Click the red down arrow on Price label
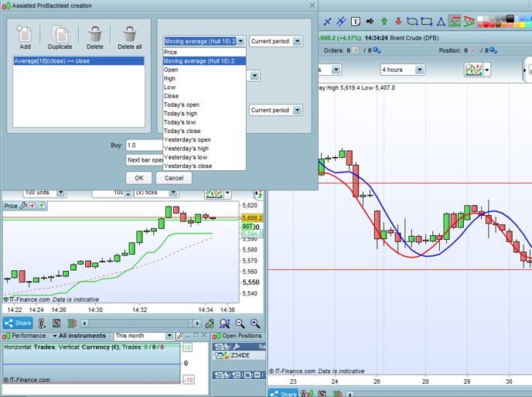 coord(32,205)
